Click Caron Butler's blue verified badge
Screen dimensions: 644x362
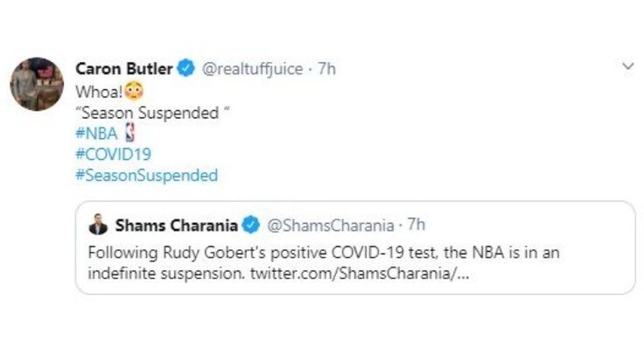click(186, 68)
